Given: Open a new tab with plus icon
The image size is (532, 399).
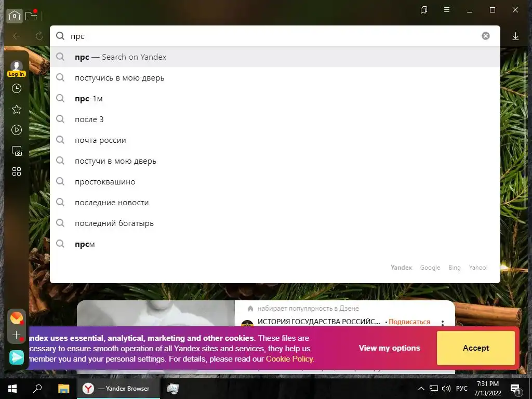Looking at the screenshot, I should pyautogui.click(x=31, y=16).
